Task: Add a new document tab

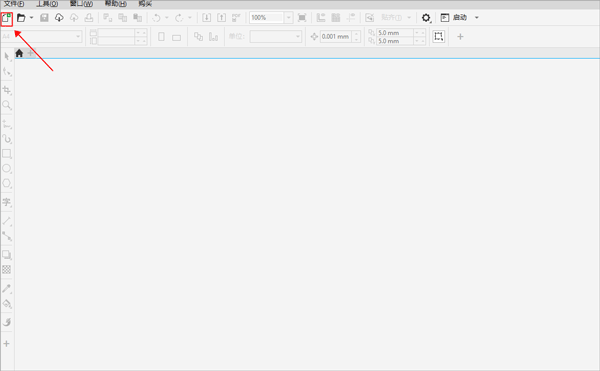Action: click(30, 53)
